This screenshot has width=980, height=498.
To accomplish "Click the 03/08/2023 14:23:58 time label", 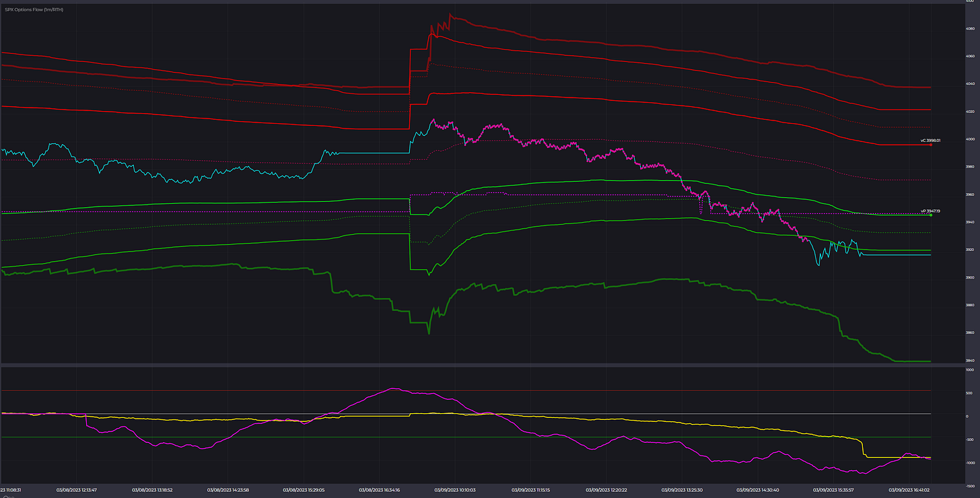I will 228,490.
